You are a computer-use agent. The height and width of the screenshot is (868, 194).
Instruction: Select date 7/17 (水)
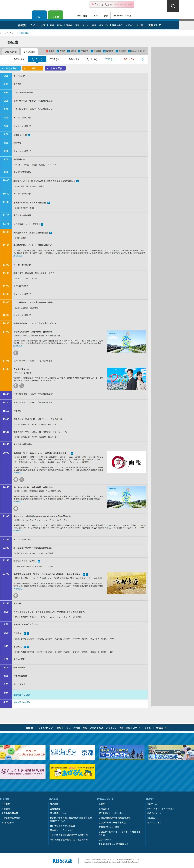[55, 59]
